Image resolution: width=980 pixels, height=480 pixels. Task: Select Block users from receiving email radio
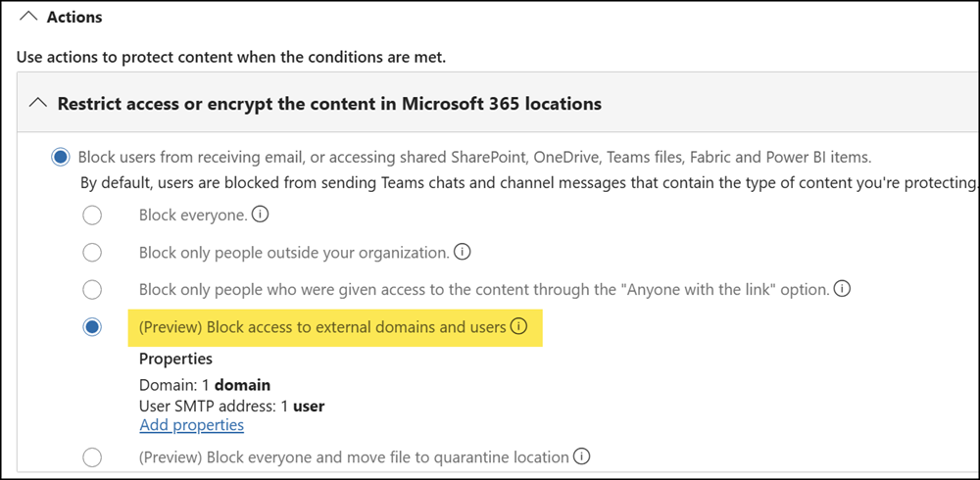pos(60,158)
